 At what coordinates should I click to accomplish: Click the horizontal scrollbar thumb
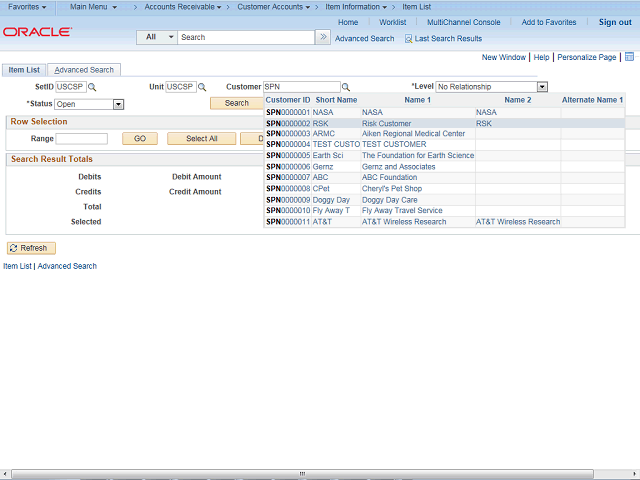(x=302, y=473)
